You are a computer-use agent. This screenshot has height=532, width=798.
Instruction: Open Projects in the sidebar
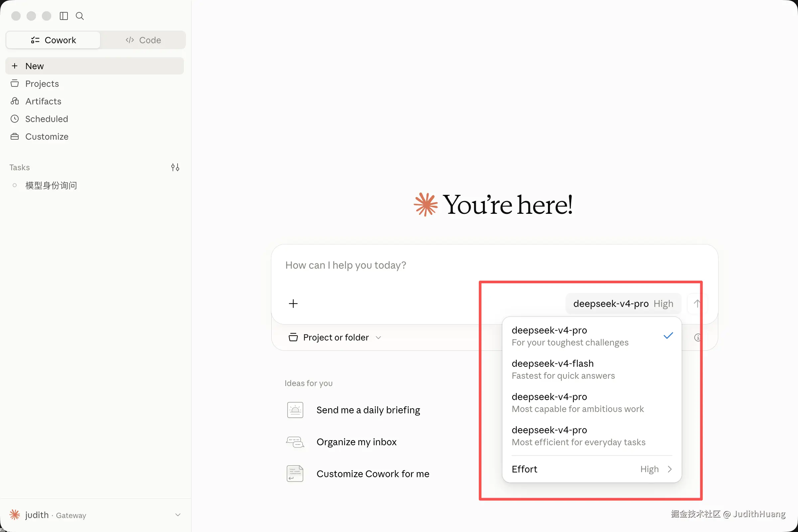[95, 83]
